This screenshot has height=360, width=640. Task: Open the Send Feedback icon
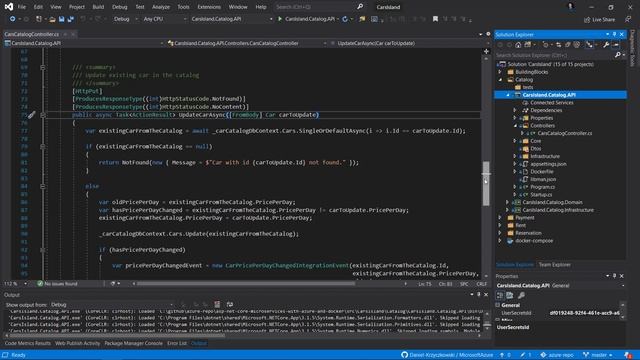[x=628, y=19]
